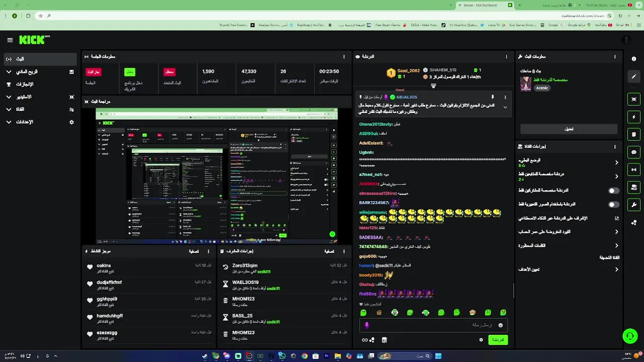644x362 pixels.
Task: Toggle subscribers-only chat switch
Action: (613, 191)
